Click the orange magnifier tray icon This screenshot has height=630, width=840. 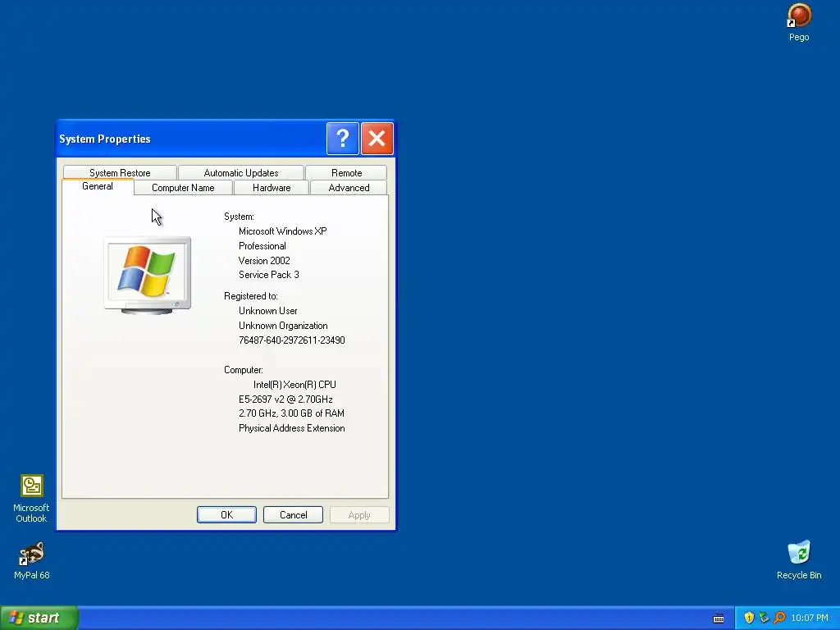(779, 618)
